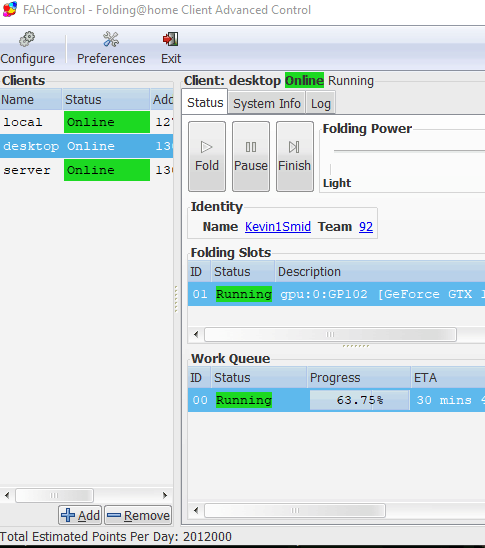Click the Running status of work unit 00
This screenshot has width=485, height=548.
point(244,400)
